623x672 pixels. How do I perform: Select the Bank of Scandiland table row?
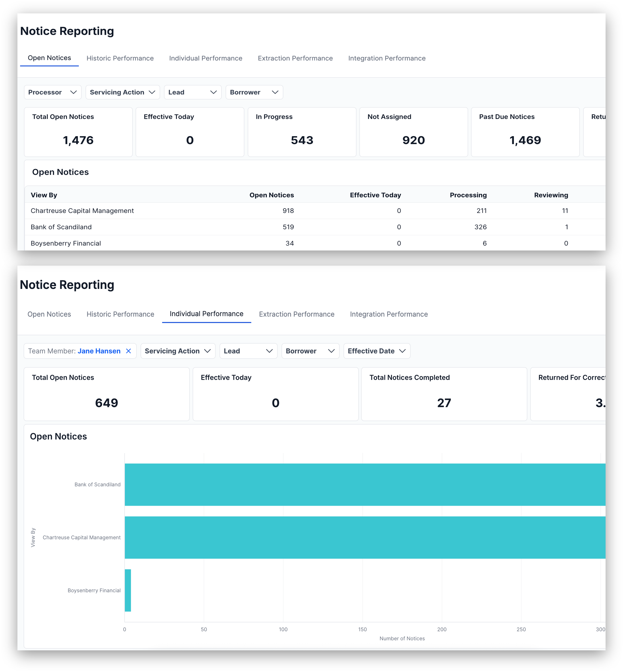tap(315, 227)
